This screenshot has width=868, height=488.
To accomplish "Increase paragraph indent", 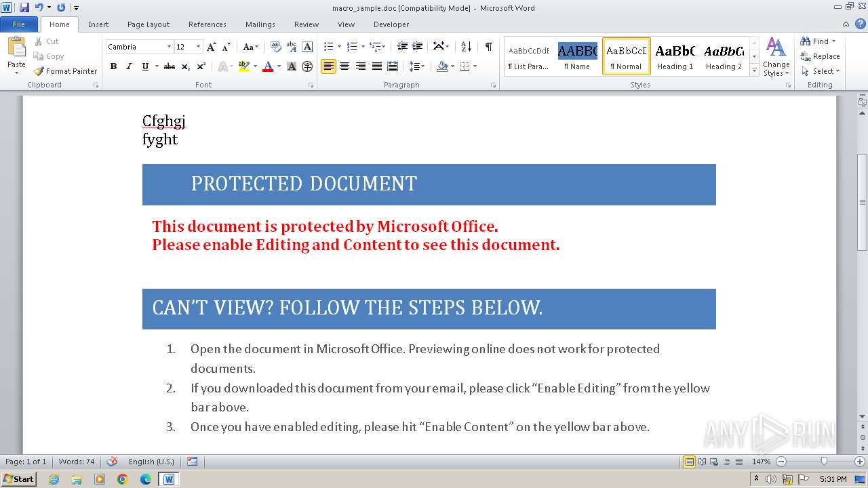I will click(418, 47).
